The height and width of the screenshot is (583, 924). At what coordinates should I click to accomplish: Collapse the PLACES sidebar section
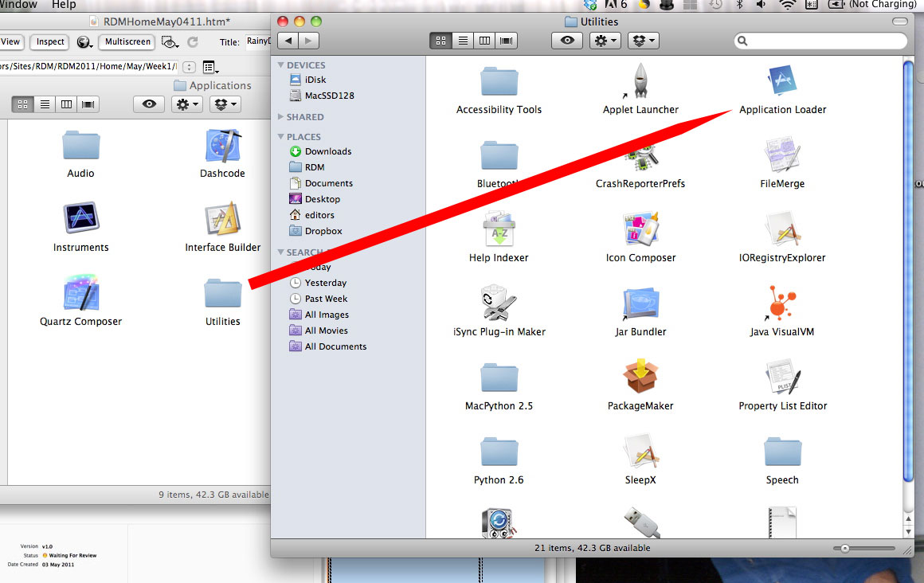click(x=281, y=137)
